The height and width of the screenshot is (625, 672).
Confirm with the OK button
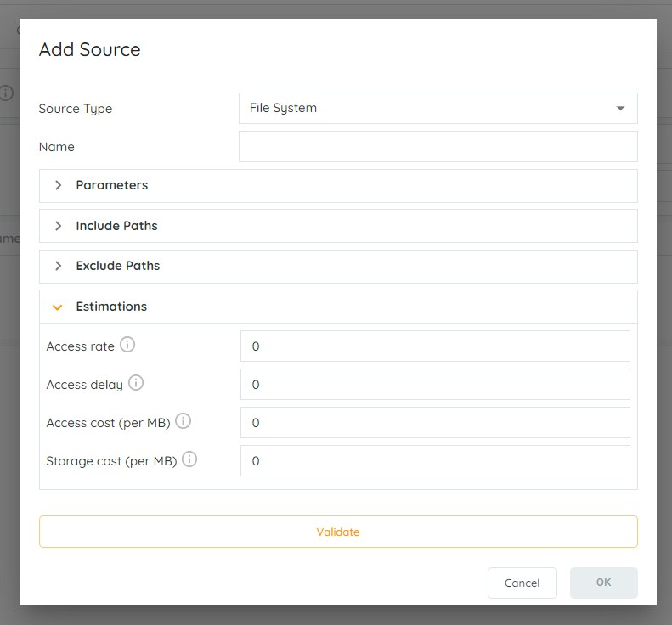603,583
